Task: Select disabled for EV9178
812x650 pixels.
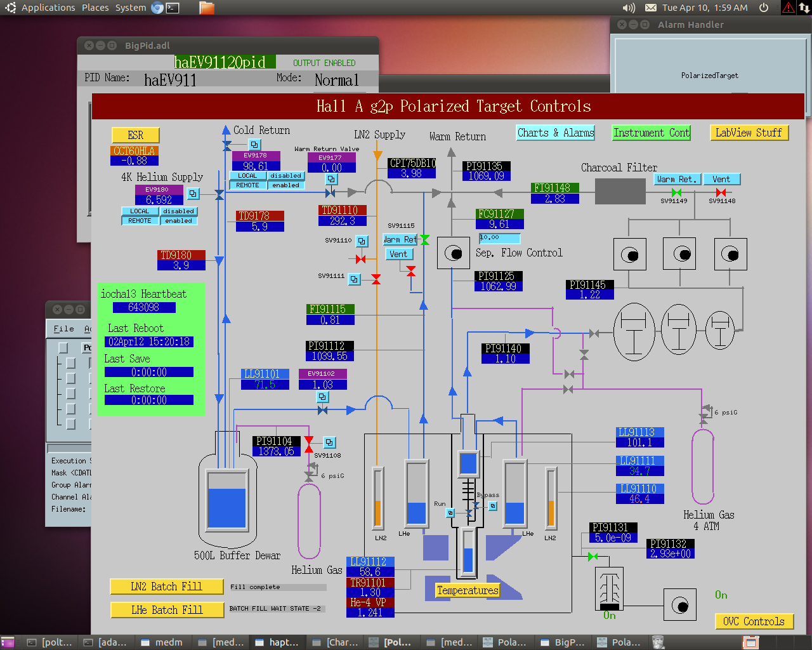Action: (x=285, y=176)
